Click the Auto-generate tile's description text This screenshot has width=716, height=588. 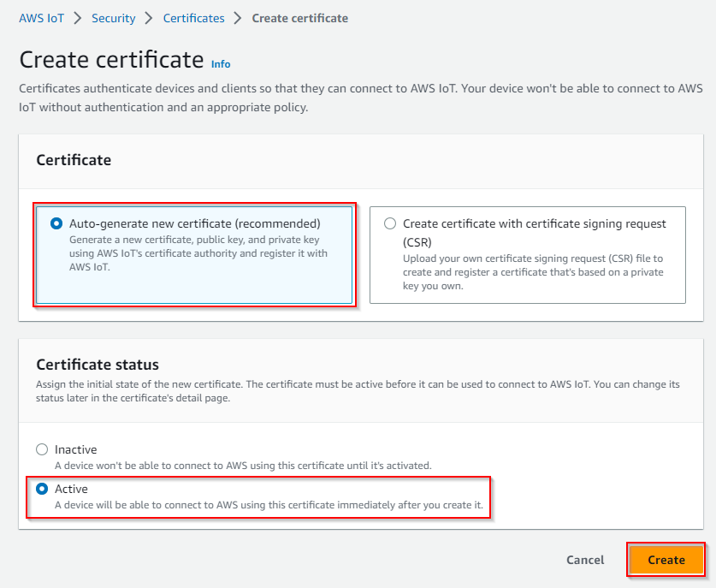click(198, 253)
